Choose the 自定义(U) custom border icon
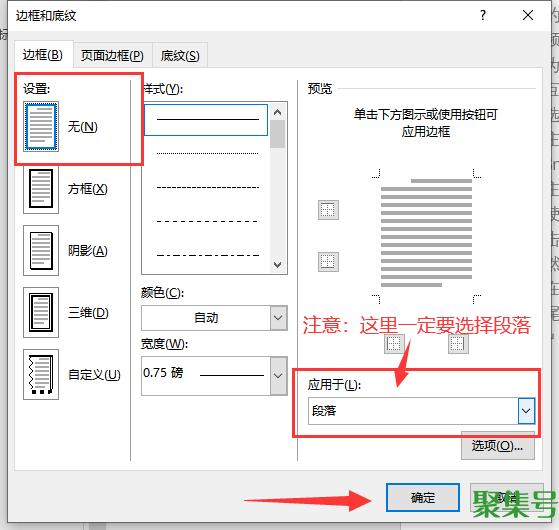 pos(41,375)
